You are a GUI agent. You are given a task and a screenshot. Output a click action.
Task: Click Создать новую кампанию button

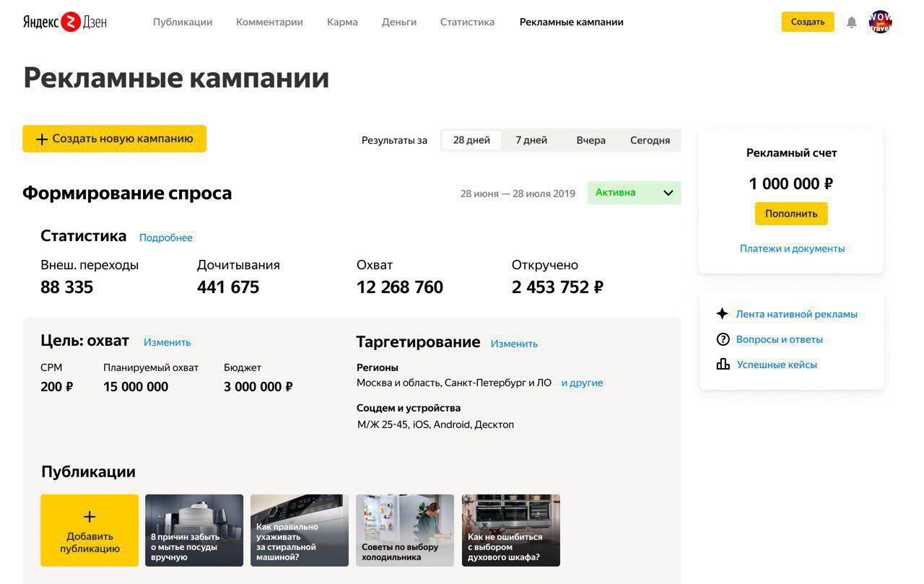coord(114,139)
